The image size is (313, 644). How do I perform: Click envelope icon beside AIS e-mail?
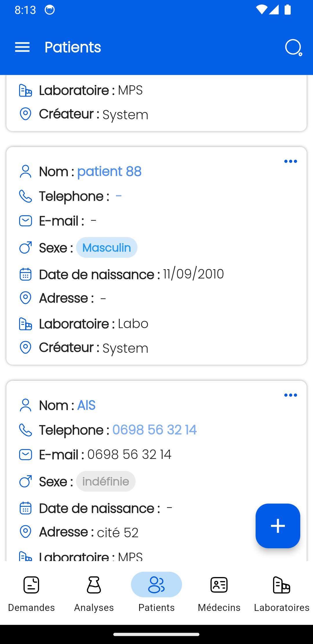[26, 455]
